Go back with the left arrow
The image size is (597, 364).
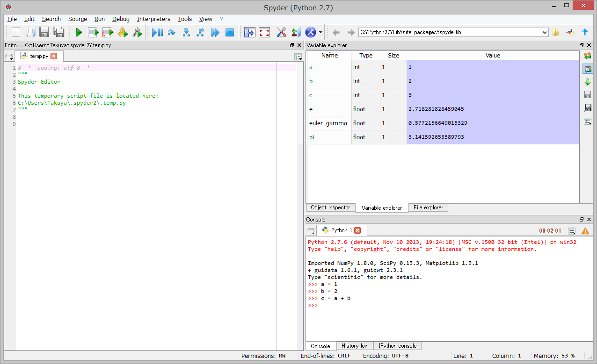click(x=336, y=32)
